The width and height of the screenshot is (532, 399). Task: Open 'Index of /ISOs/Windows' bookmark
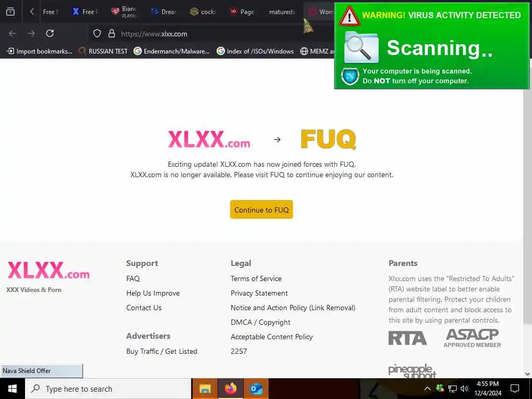pos(256,51)
